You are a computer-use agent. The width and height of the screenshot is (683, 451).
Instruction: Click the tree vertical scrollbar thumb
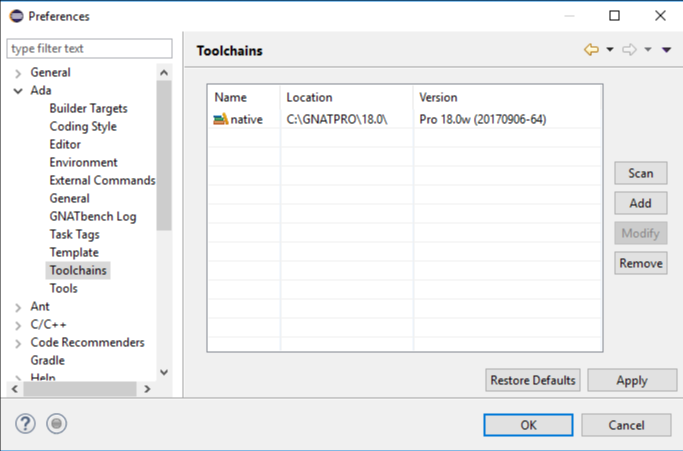tap(164, 156)
